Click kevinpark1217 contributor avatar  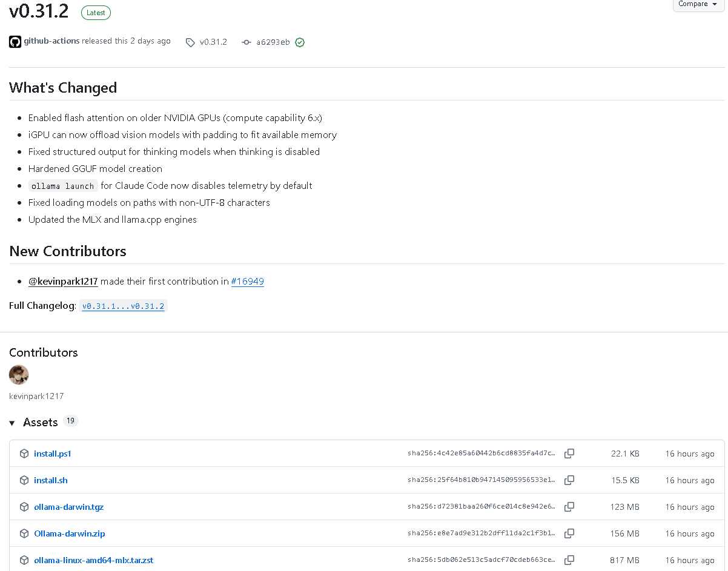tap(19, 375)
